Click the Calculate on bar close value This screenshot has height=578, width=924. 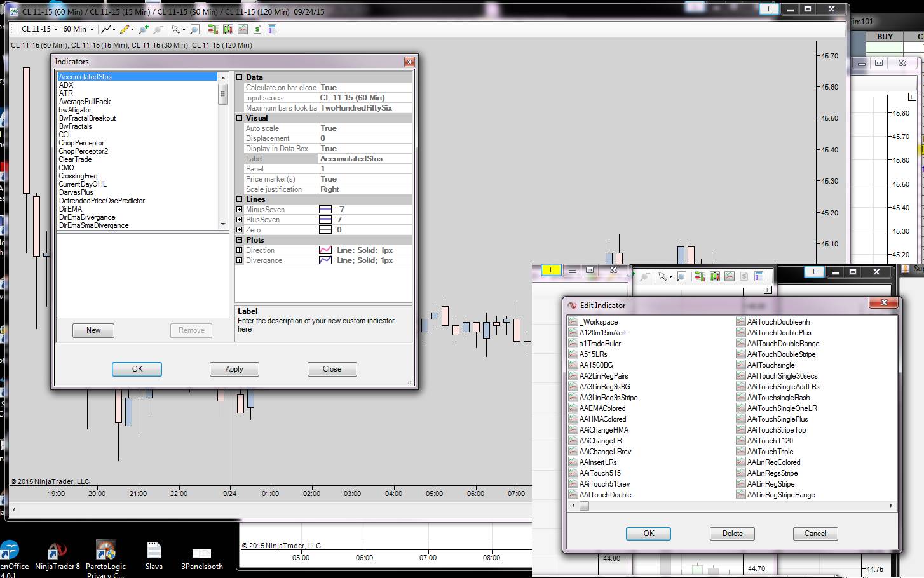pos(365,88)
